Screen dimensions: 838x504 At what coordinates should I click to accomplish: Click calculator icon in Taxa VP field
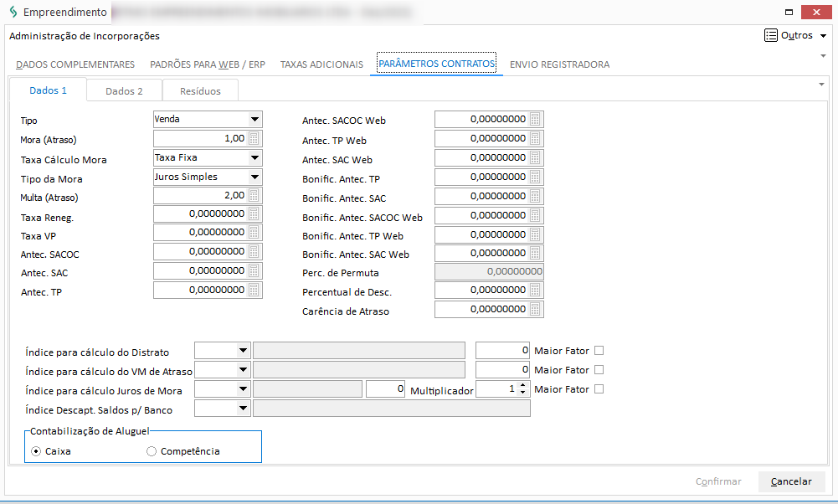pos(254,233)
